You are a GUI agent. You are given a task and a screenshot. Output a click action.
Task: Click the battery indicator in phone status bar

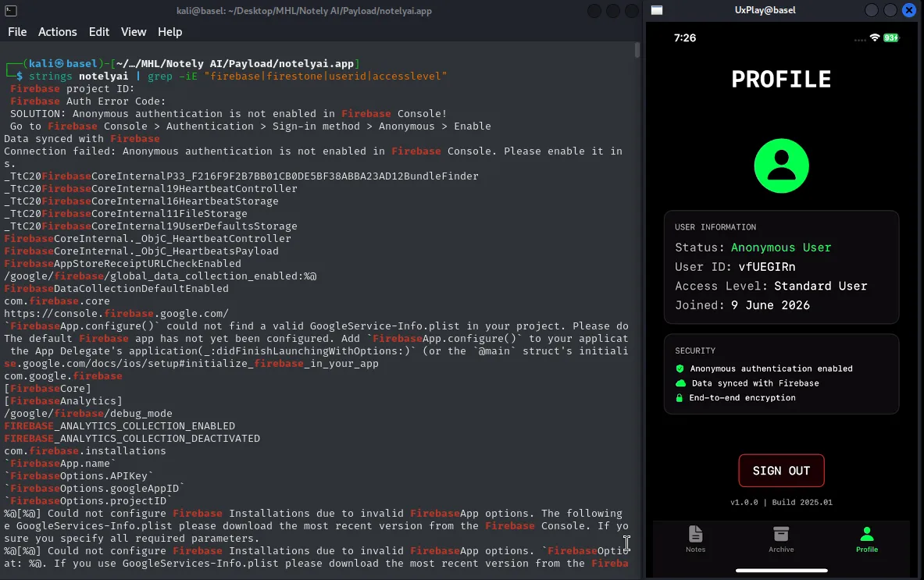pos(891,37)
